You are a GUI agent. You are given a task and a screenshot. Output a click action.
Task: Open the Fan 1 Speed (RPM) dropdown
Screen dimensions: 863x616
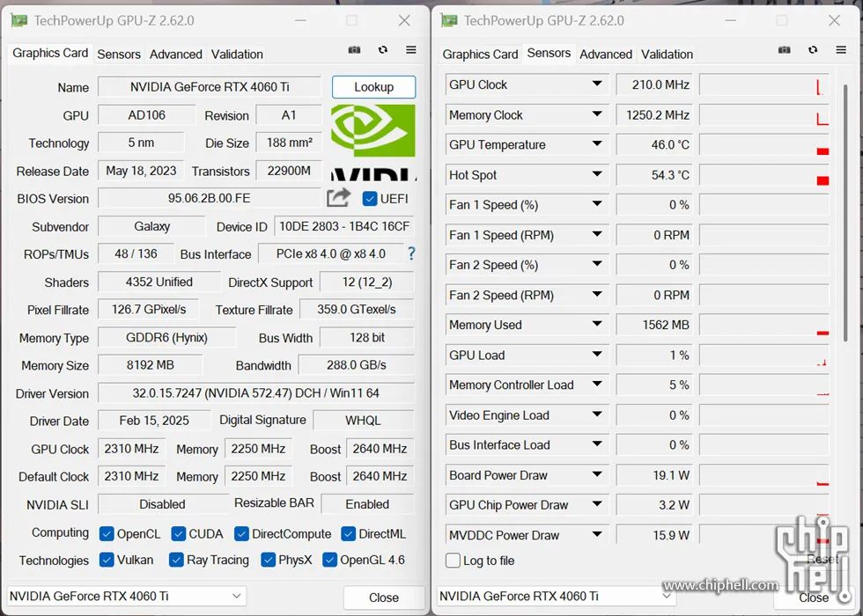pyautogui.click(x=597, y=234)
